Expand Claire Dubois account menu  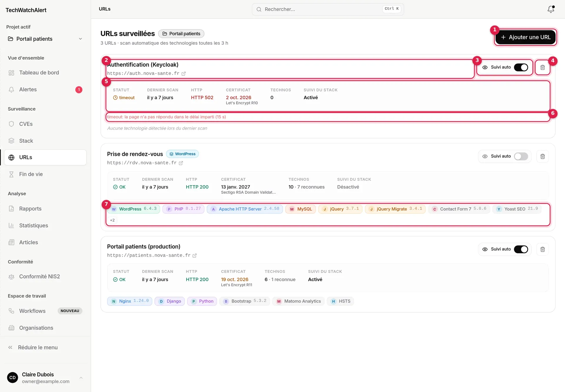click(x=45, y=378)
